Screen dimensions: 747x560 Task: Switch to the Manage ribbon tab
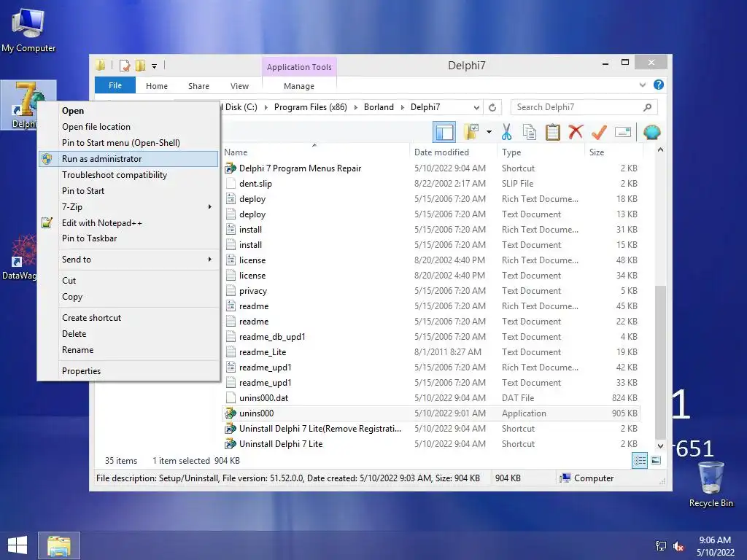click(x=299, y=86)
